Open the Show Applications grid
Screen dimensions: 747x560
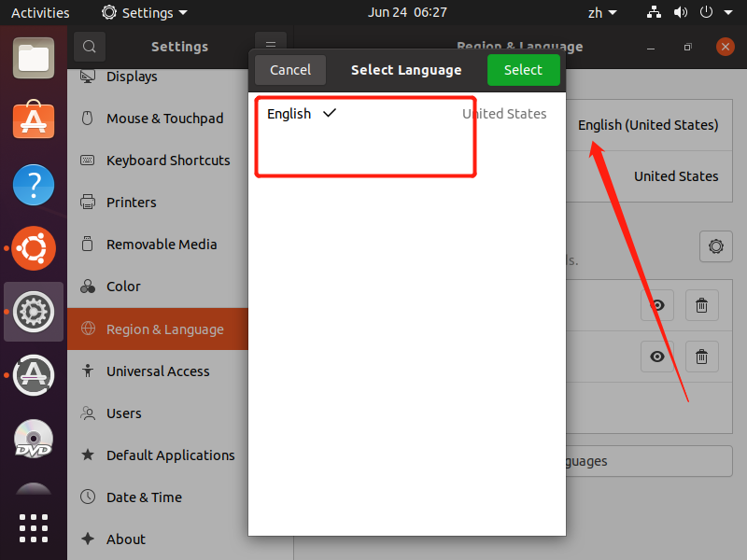point(34,527)
